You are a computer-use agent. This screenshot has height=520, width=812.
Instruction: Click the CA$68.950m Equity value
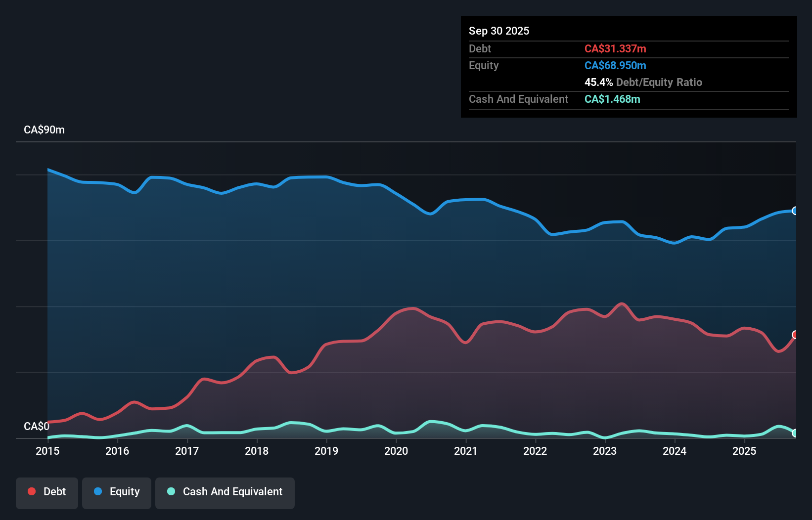[615, 65]
